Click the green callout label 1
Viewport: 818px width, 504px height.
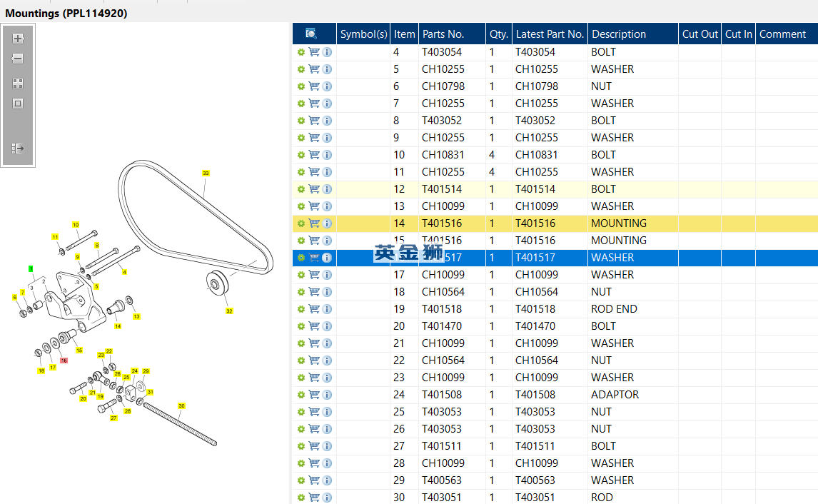click(x=31, y=268)
